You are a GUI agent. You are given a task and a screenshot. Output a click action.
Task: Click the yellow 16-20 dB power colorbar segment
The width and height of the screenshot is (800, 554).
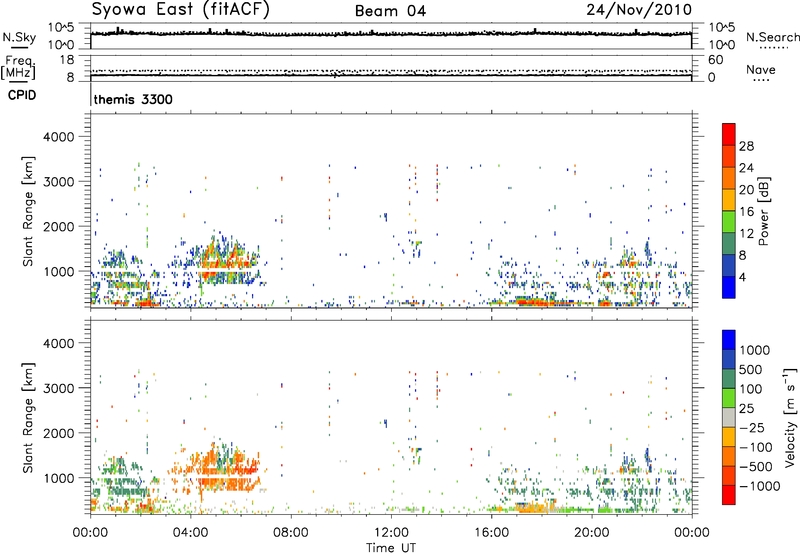729,200
